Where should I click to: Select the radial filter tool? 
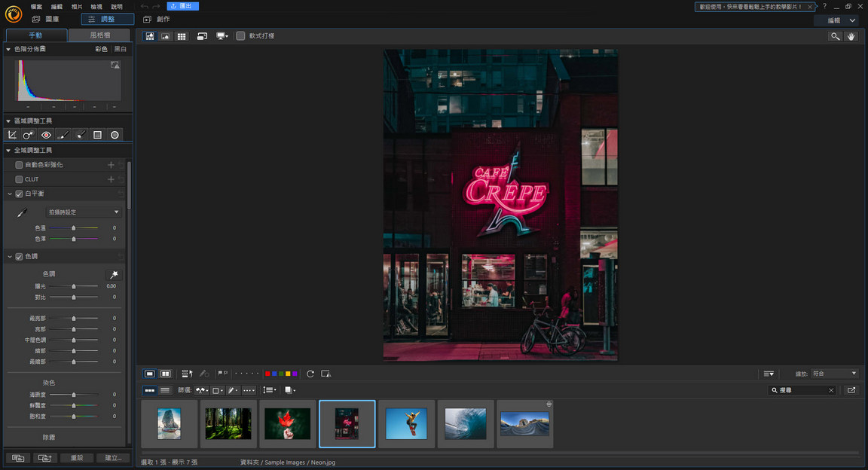[115, 134]
